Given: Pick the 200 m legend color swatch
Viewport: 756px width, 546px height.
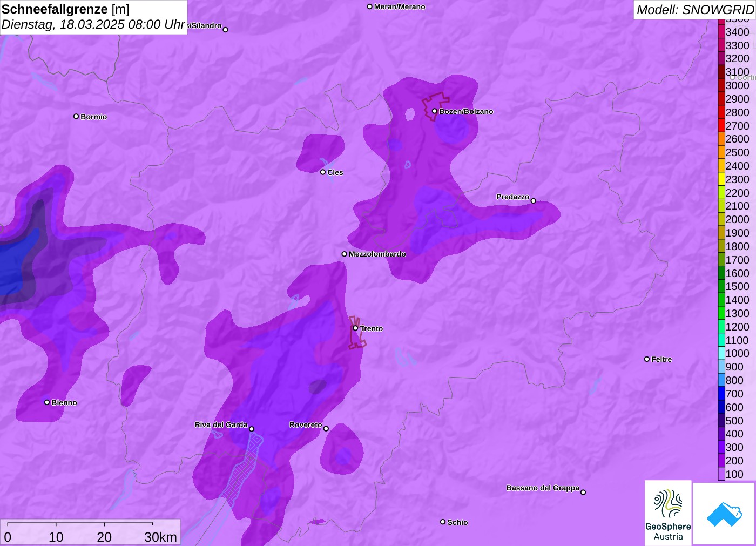Looking at the screenshot, I should click(x=721, y=461).
